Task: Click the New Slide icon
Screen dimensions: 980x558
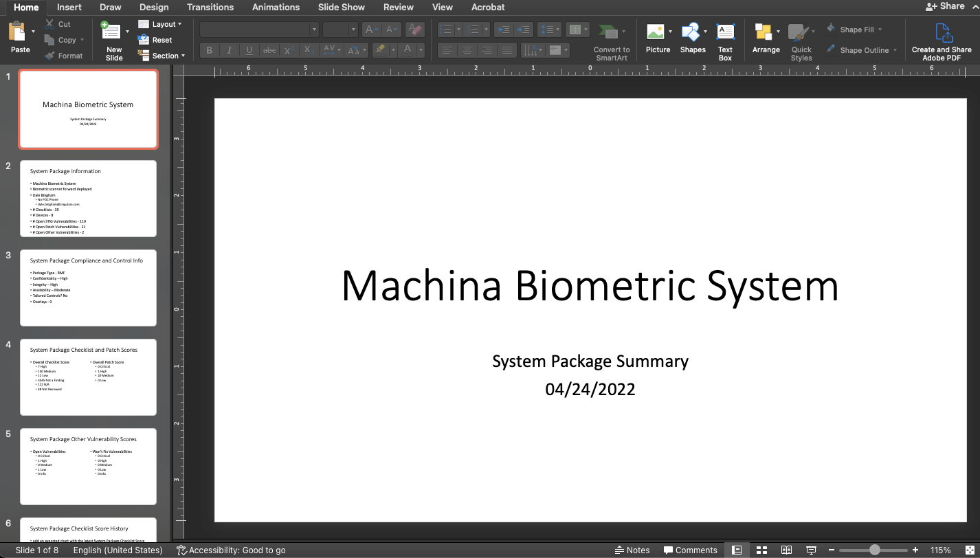Action: click(110, 31)
